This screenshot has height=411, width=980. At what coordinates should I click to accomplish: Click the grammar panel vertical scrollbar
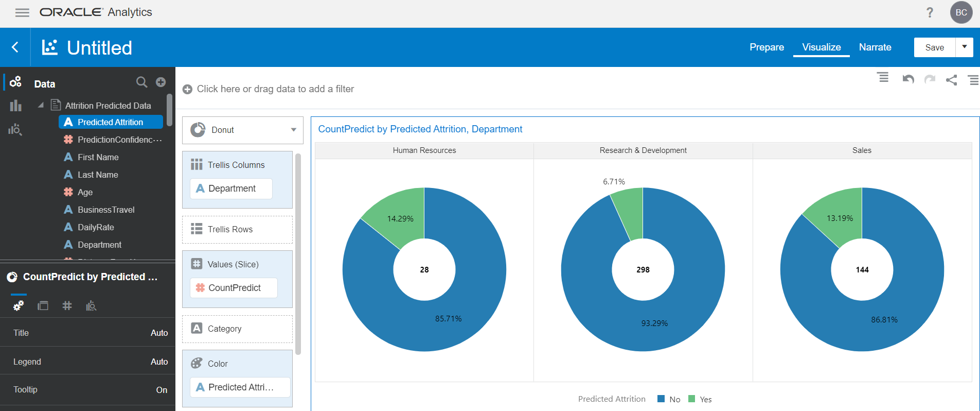click(298, 254)
